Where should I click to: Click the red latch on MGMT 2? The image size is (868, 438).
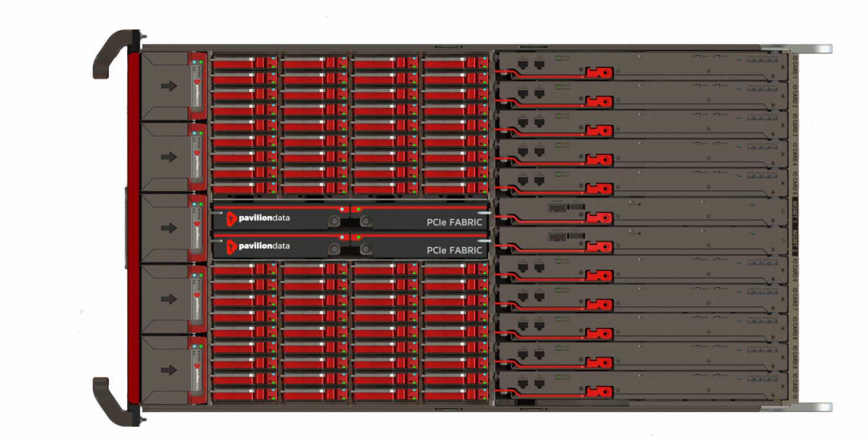click(599, 246)
